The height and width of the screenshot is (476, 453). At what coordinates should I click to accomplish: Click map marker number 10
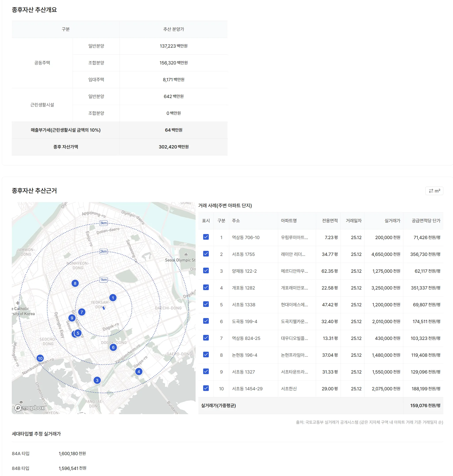40,358
